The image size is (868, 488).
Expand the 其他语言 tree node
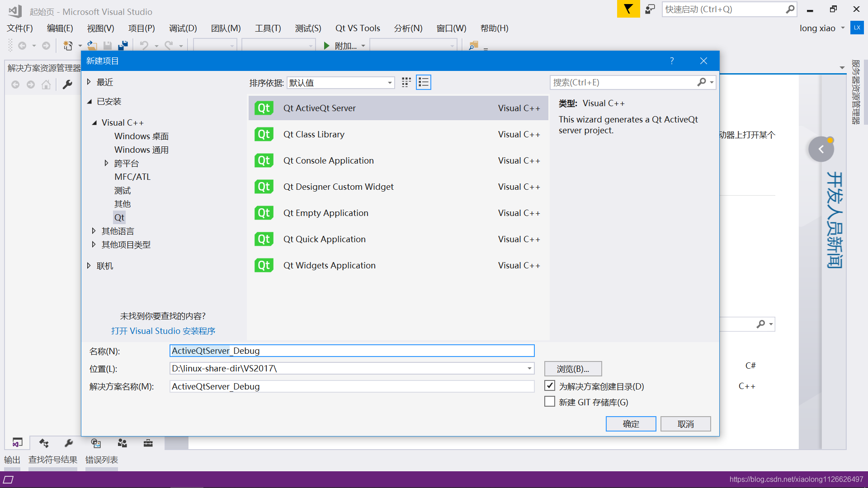pyautogui.click(x=94, y=231)
